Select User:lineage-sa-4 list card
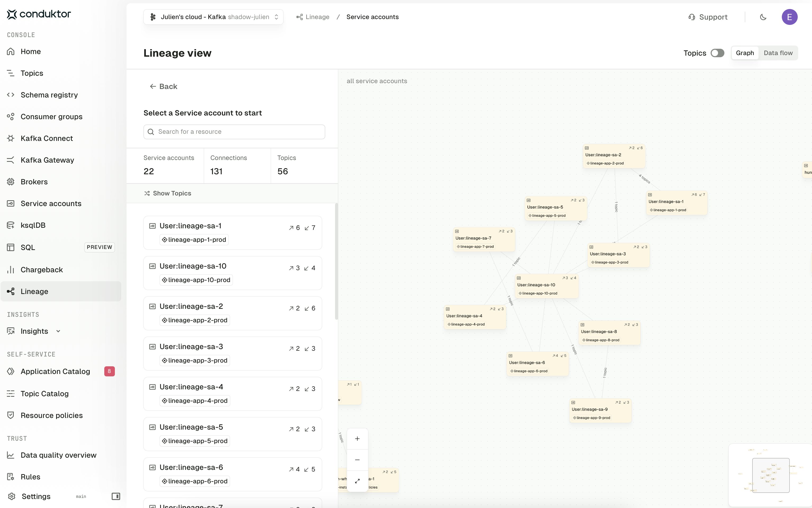812x508 pixels. click(x=233, y=394)
